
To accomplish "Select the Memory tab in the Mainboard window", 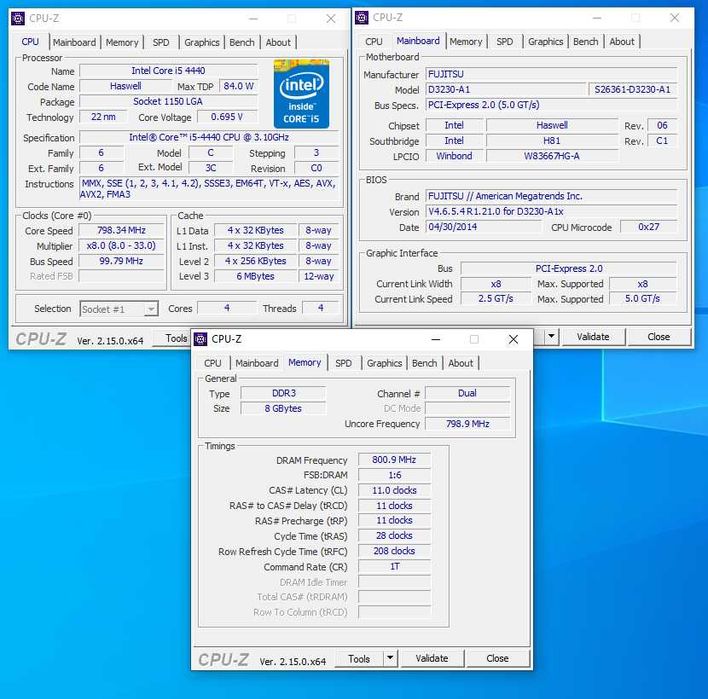I will point(466,42).
